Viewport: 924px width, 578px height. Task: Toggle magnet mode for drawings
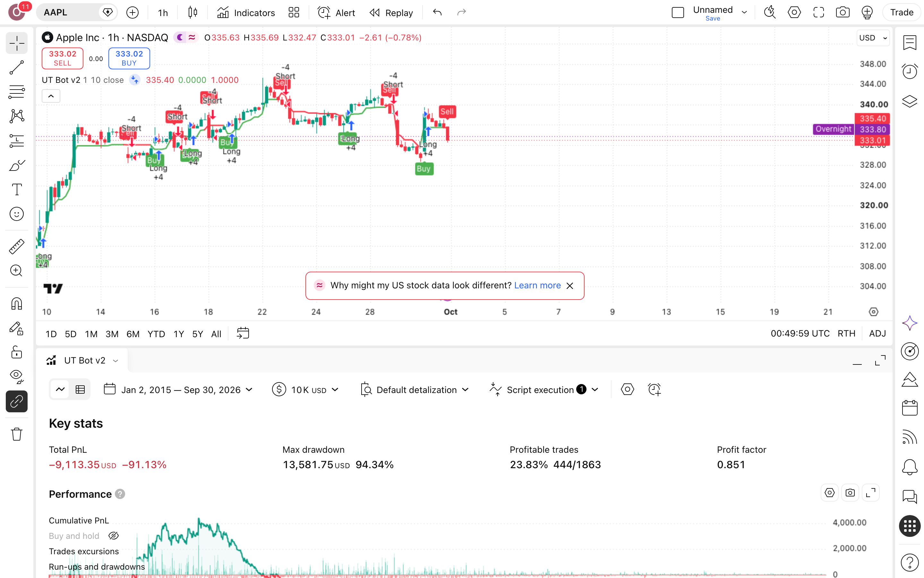16,303
